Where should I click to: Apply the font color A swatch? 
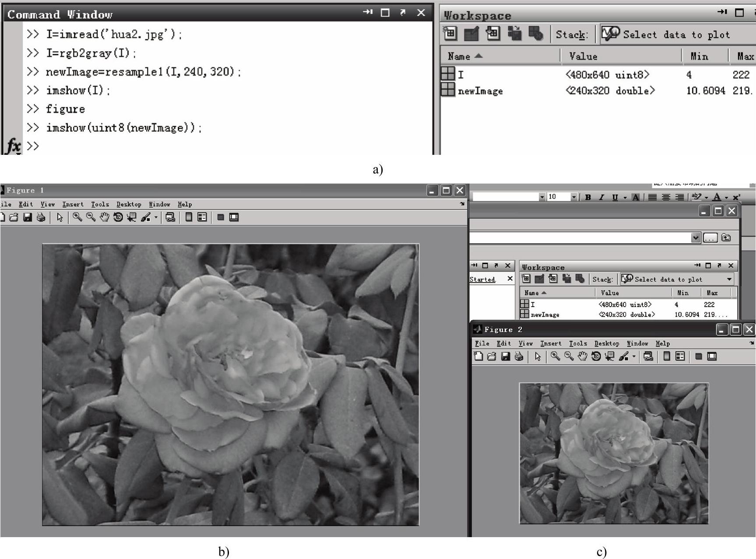tap(717, 197)
